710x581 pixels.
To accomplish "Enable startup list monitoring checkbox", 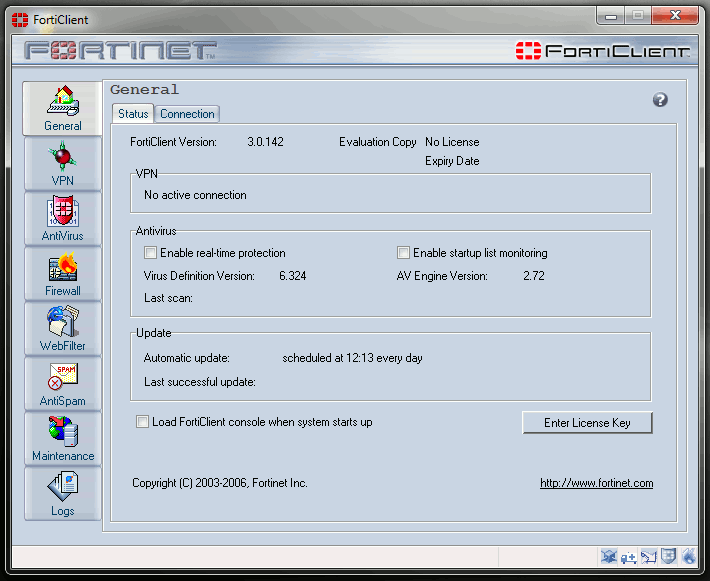I will [x=403, y=253].
